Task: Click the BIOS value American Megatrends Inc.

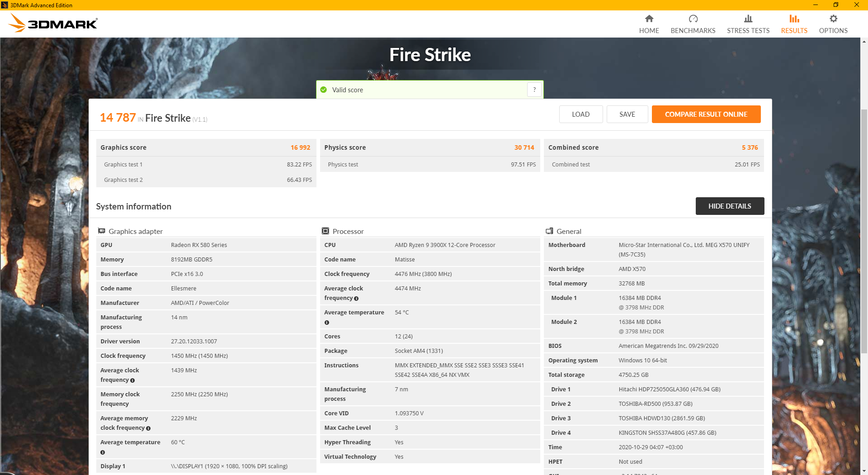Action: (x=669, y=346)
